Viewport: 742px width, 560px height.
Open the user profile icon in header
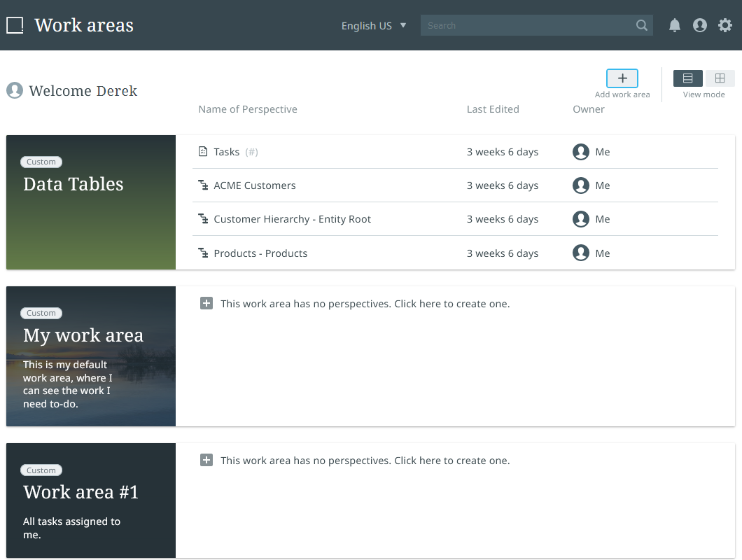pos(699,25)
